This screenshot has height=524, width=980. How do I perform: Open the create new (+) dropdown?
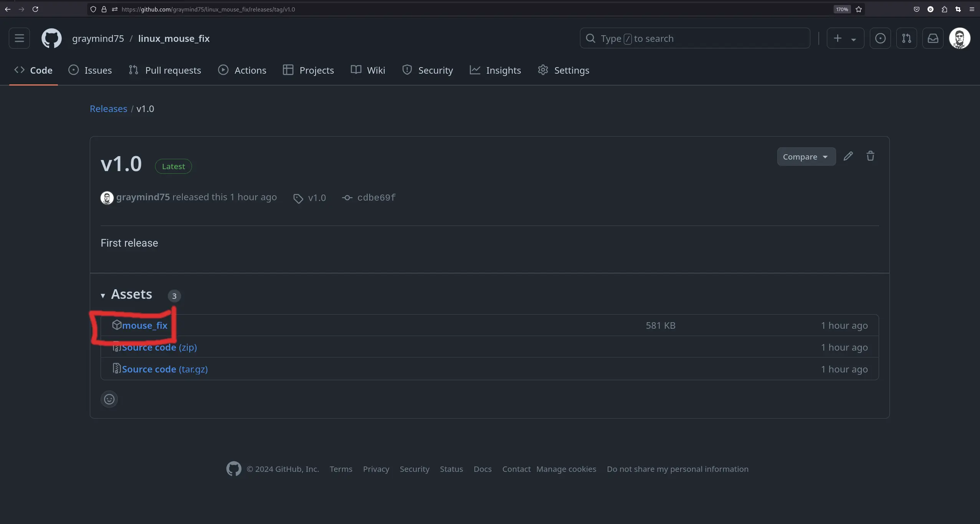pyautogui.click(x=845, y=38)
